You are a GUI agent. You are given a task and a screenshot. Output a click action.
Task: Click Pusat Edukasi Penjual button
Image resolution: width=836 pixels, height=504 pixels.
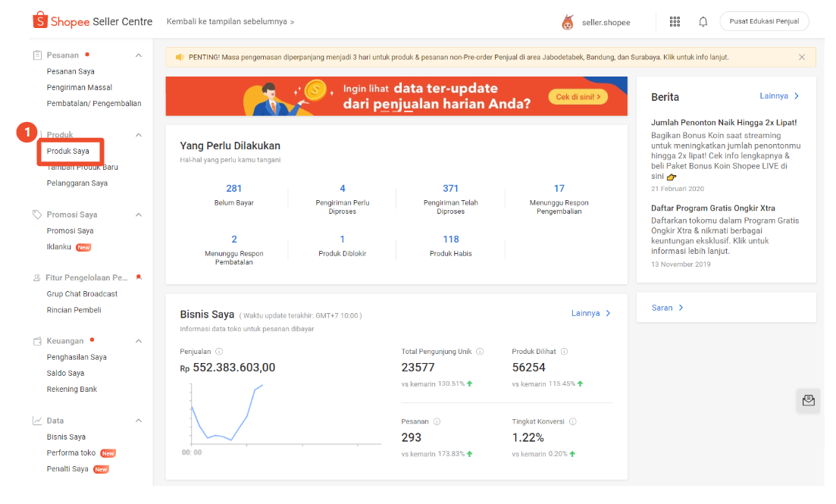pos(764,21)
